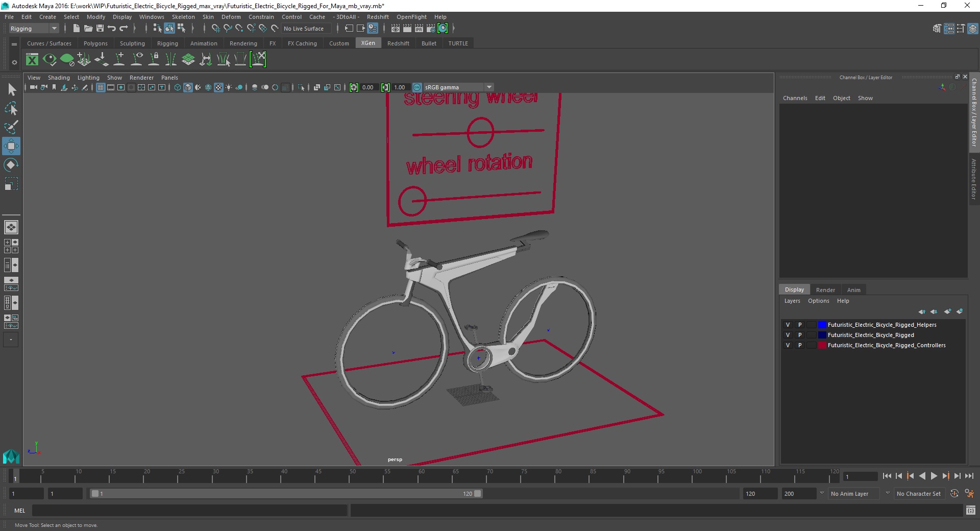980x531 pixels.
Task: Open the sRGB gamma color space dropdown
Action: pyautogui.click(x=458, y=87)
